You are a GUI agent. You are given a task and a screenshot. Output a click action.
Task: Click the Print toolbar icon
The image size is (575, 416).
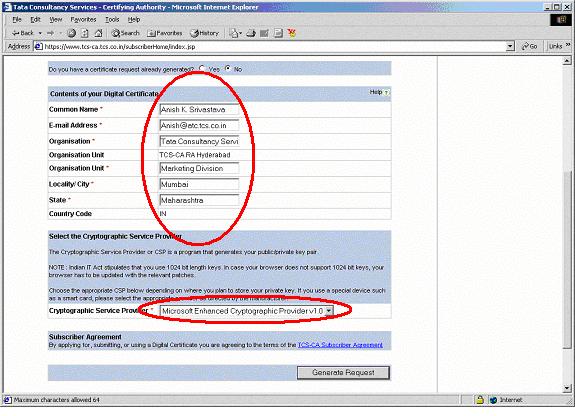pyautogui.click(x=251, y=33)
